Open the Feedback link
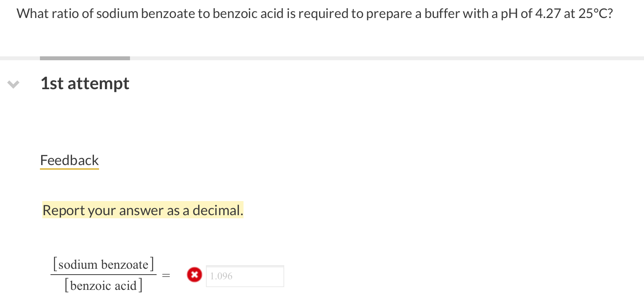The width and height of the screenshot is (644, 302). coord(69,160)
